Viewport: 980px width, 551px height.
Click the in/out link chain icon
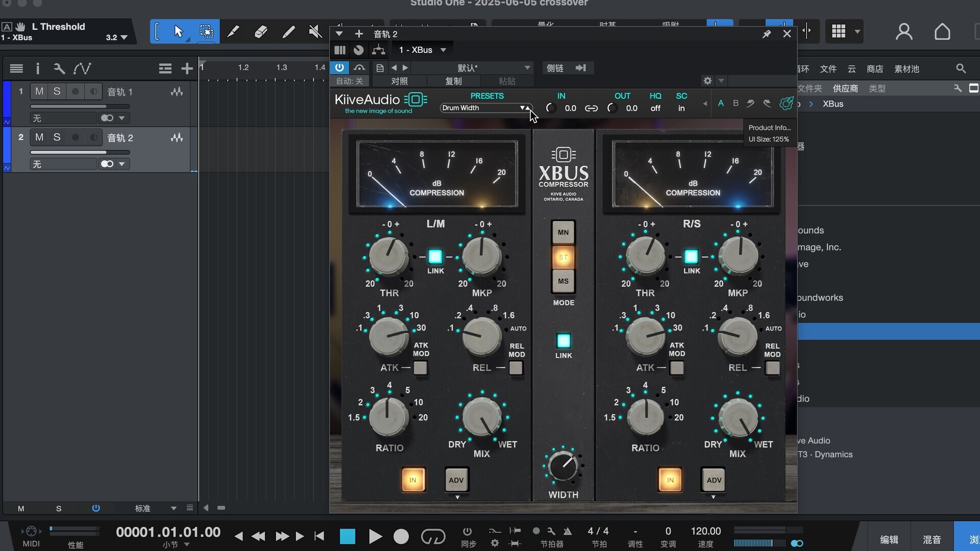(x=591, y=108)
